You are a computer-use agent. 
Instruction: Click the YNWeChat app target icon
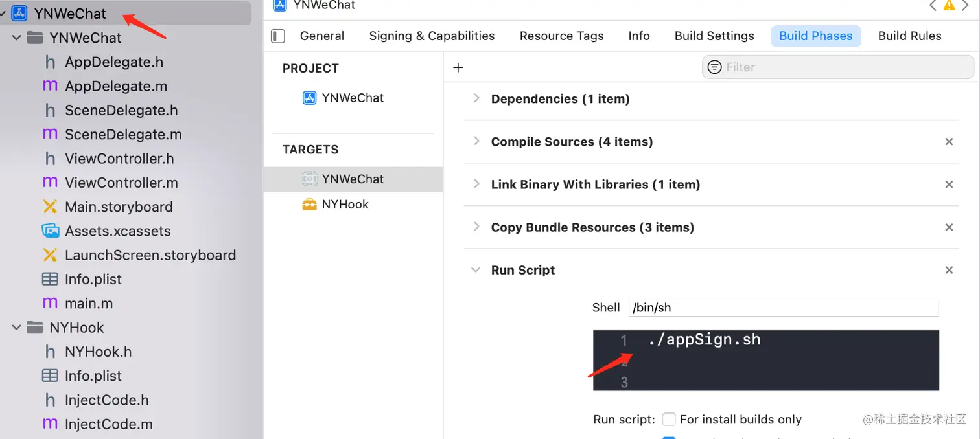pos(310,179)
